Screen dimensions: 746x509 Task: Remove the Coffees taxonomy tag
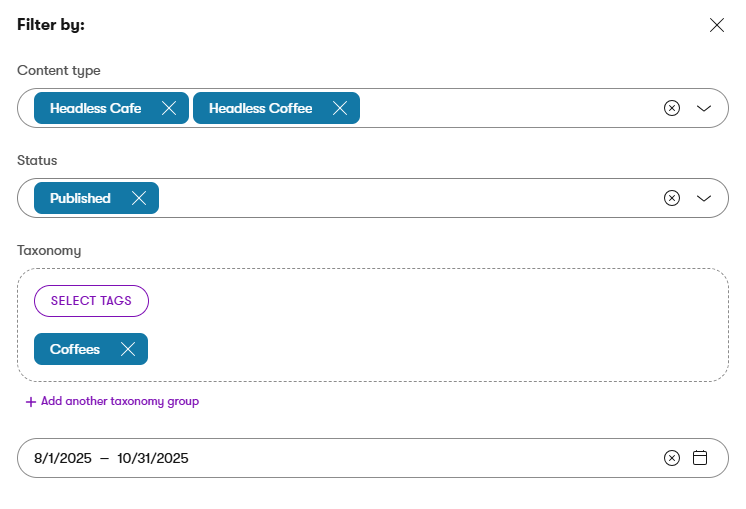tap(128, 349)
